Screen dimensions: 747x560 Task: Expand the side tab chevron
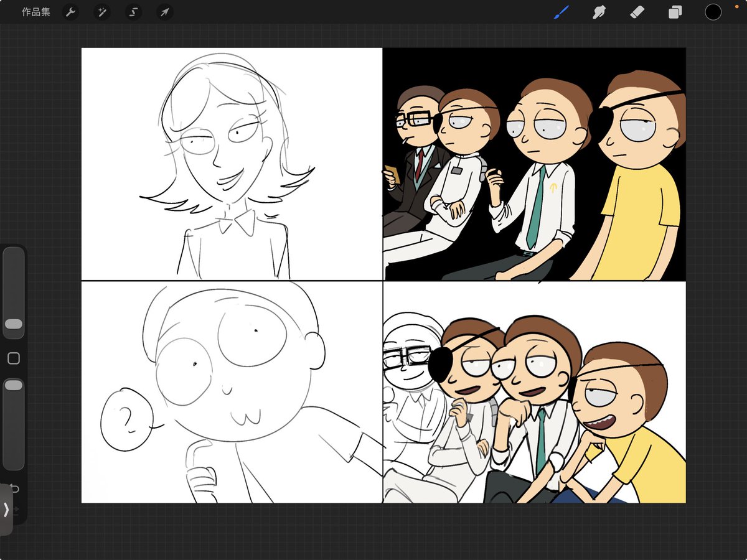click(x=6, y=510)
